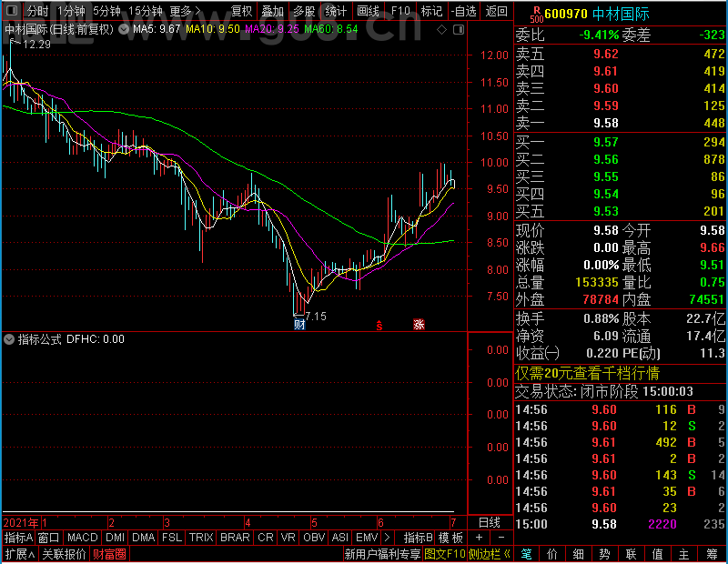Switch indicator to OBV
The image size is (728, 564).
coord(314,538)
